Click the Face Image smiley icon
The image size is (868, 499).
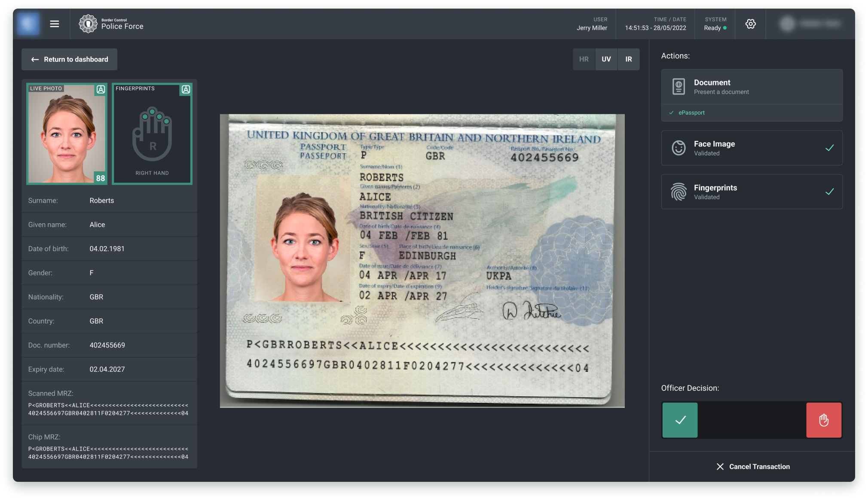[679, 148]
